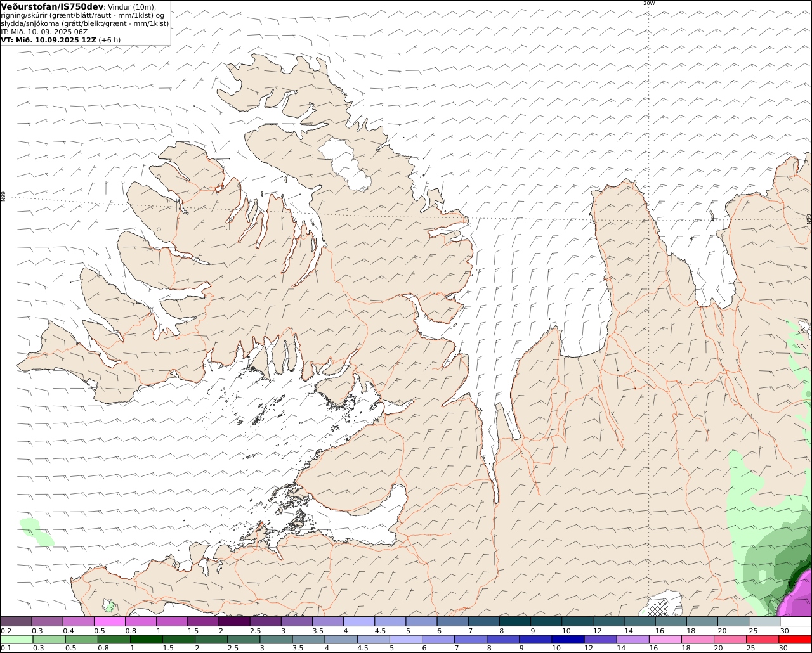This screenshot has height=653, width=812.
Task: Click the white glacier area on the northern peninsula
Action: (x=346, y=164)
